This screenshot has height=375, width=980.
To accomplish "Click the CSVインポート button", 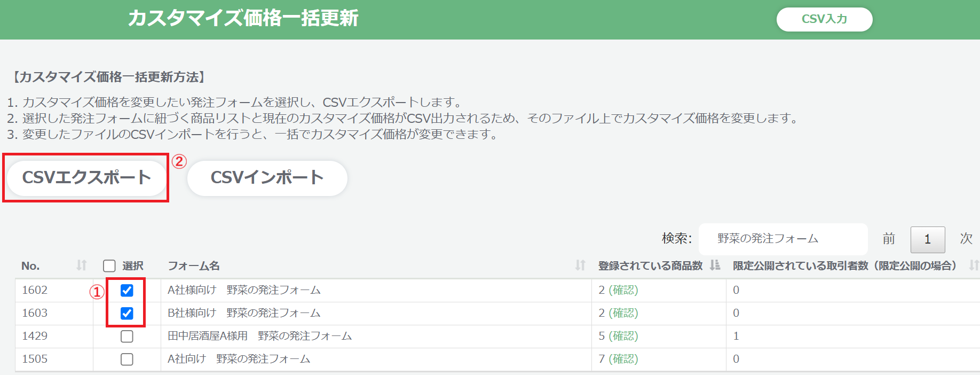I will 267,177.
